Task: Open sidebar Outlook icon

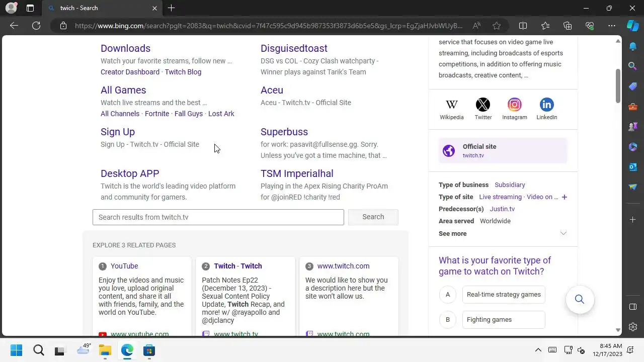Action: [633, 167]
